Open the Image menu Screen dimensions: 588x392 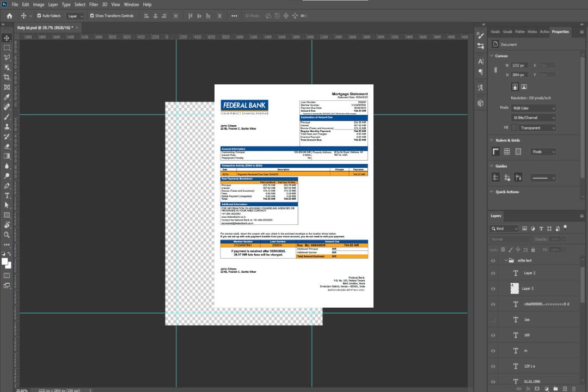tap(38, 4)
